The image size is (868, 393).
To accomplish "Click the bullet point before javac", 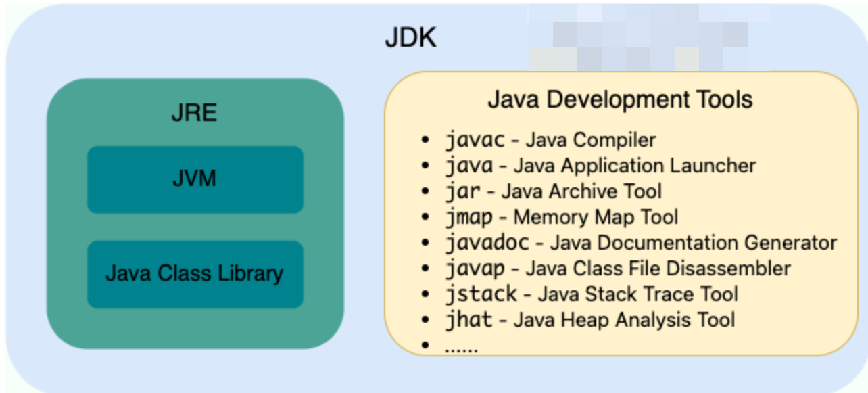I will (425, 141).
